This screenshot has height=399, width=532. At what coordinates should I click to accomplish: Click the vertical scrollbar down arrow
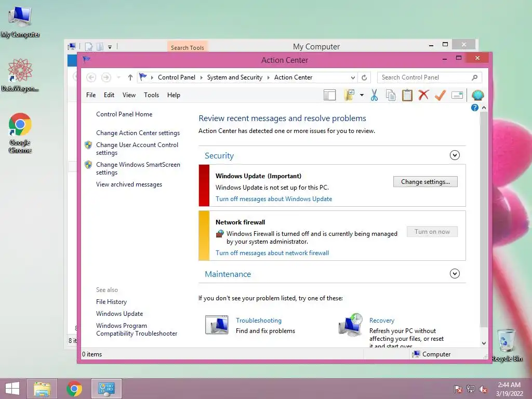(x=484, y=343)
